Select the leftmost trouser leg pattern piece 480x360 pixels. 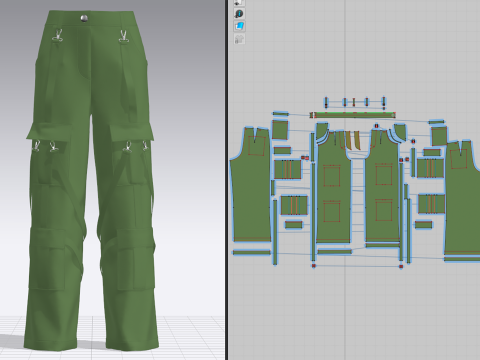coord(251,185)
